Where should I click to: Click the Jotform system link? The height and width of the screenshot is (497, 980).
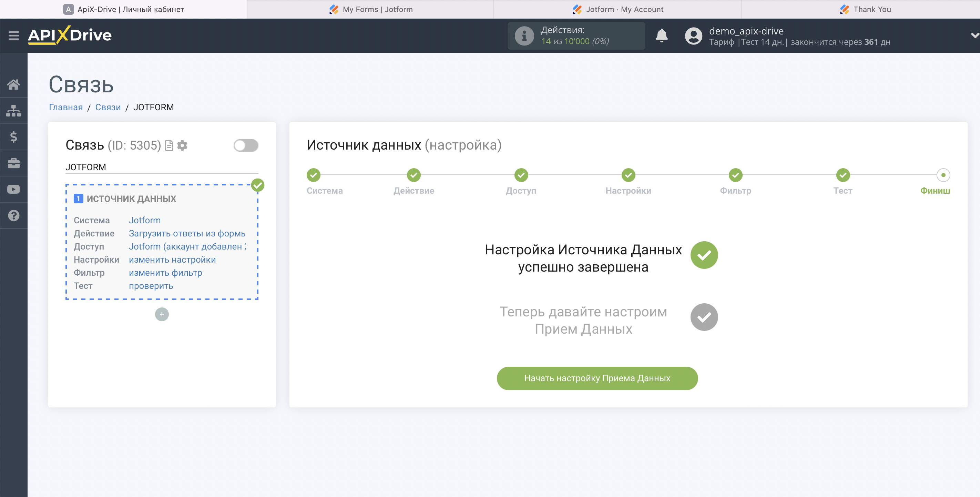click(x=145, y=220)
